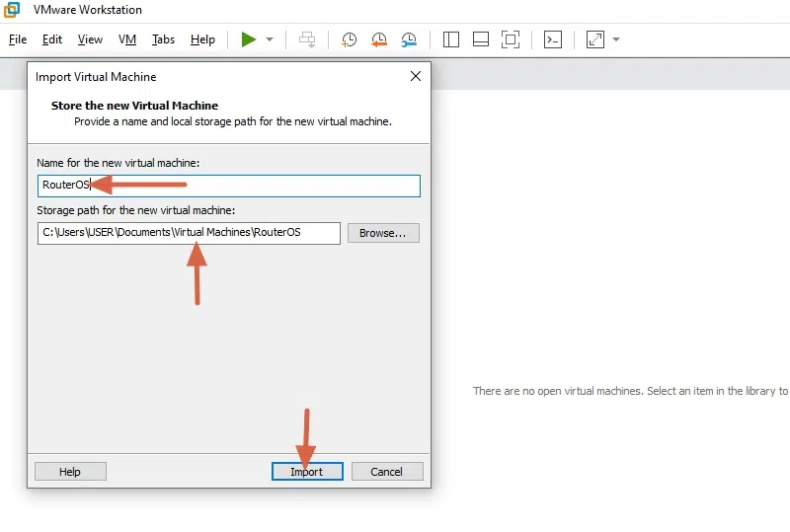Close the Import Virtual Machine dialog
Image resolution: width=790 pixels, height=532 pixels.
416,76
